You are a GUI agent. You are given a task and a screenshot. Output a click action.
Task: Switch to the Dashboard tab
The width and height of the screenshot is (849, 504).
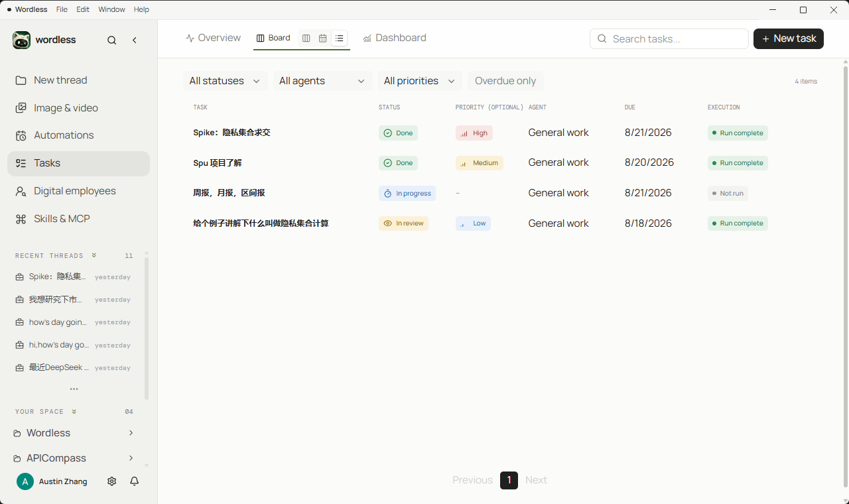[x=395, y=38]
